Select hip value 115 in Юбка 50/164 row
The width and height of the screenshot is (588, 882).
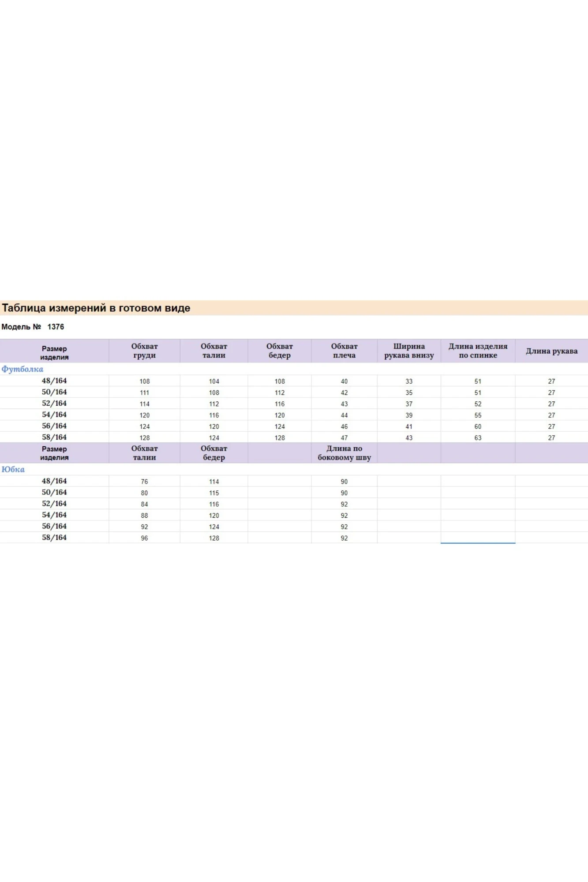coord(214,493)
